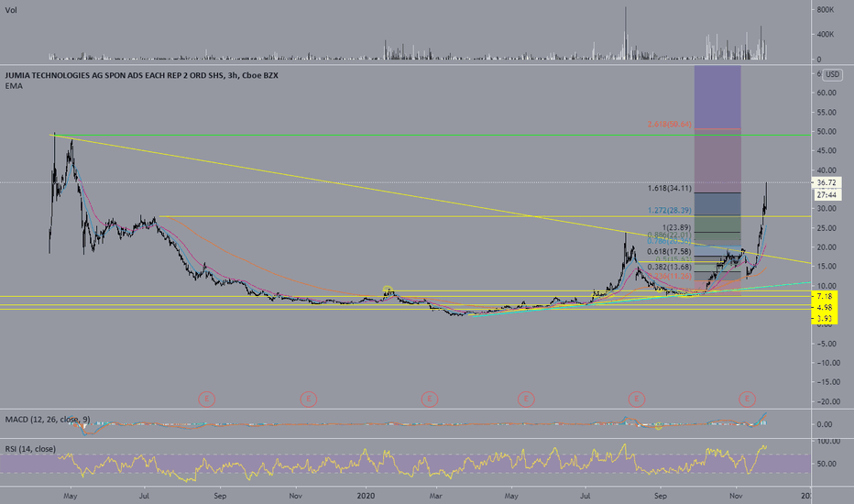
Task: Click the yellow 4.98 price line label
Action: tap(825, 307)
